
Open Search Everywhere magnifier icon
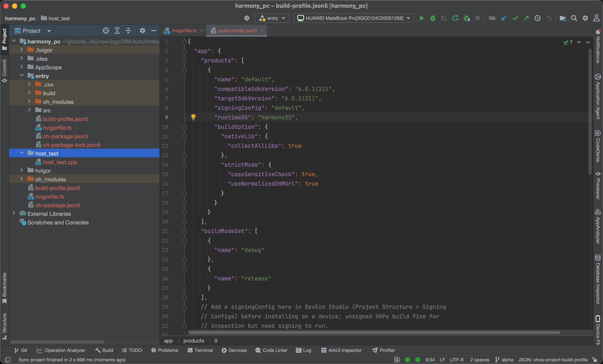click(574, 18)
